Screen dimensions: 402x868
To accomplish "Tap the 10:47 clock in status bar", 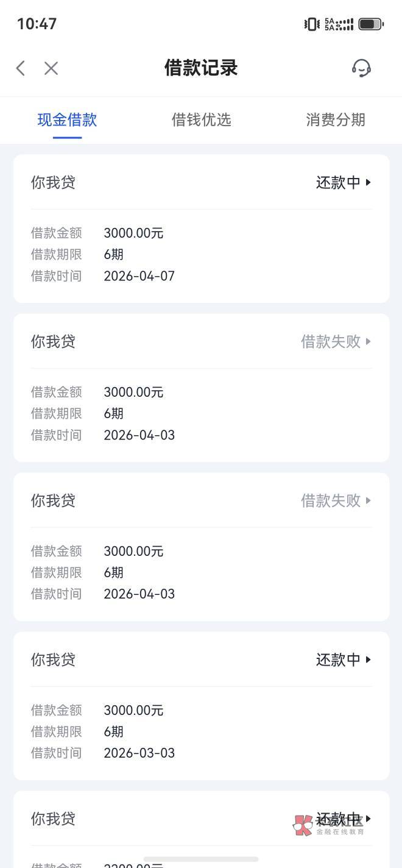I will point(37,24).
